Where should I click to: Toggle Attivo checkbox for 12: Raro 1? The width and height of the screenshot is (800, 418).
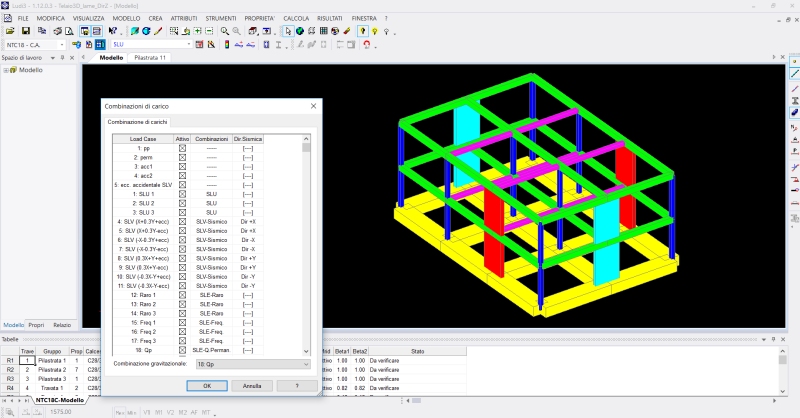coord(182,295)
